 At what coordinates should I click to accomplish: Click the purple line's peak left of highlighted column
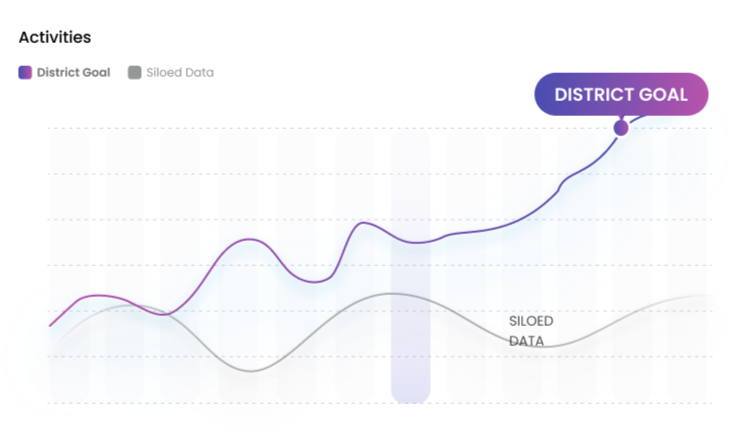[x=364, y=222]
